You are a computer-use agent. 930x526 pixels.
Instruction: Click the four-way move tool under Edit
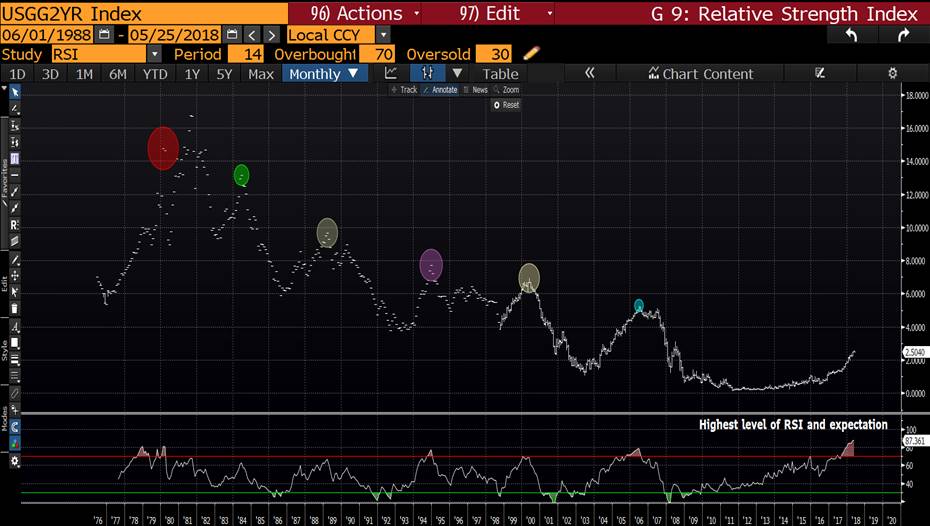pyautogui.click(x=15, y=276)
